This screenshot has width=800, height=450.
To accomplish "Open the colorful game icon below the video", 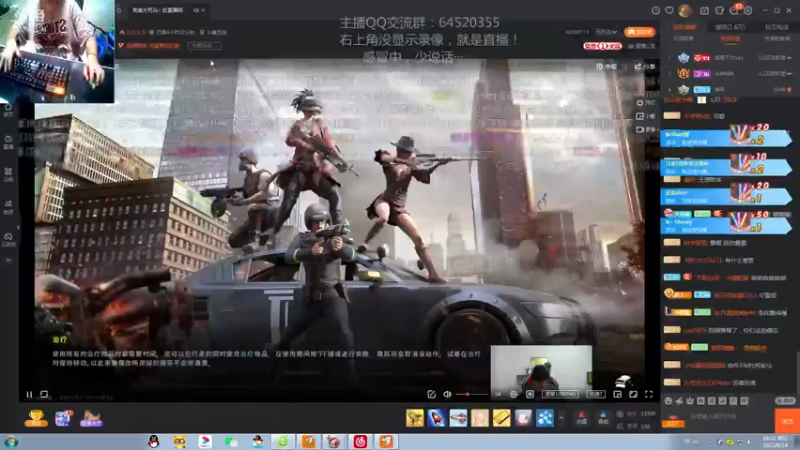I will click(x=63, y=418).
